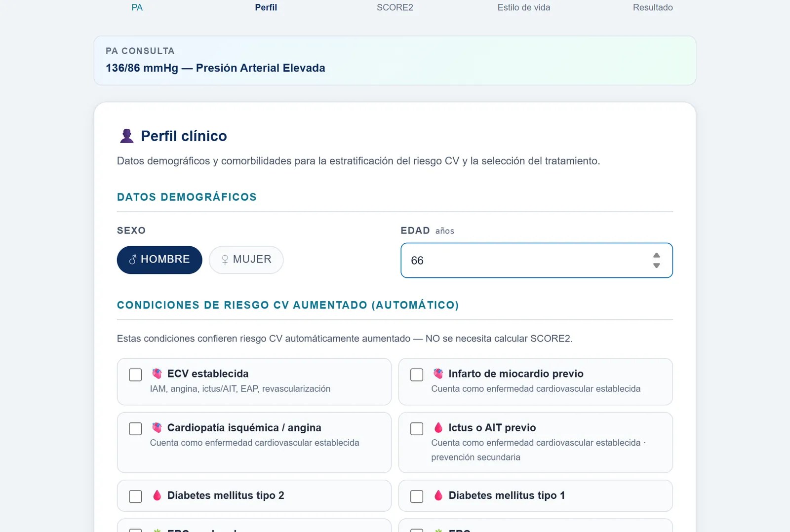Jump to the Resultado step tab
The width and height of the screenshot is (790, 532).
coord(653,7)
